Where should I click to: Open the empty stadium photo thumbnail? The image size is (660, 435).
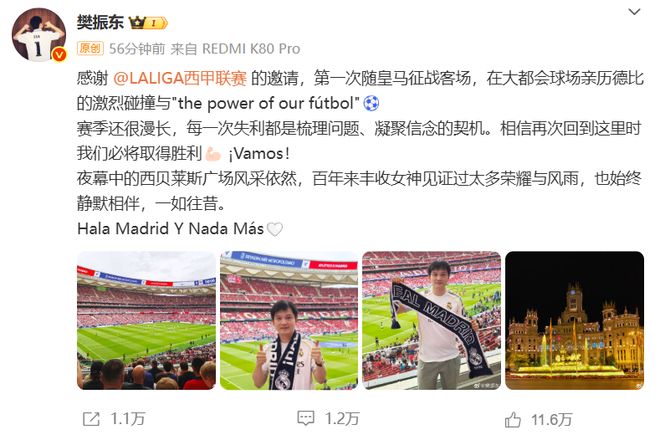click(x=146, y=320)
